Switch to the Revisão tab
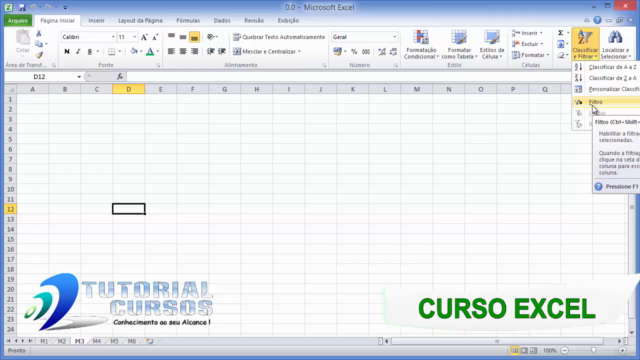The width and height of the screenshot is (640, 360). (254, 20)
